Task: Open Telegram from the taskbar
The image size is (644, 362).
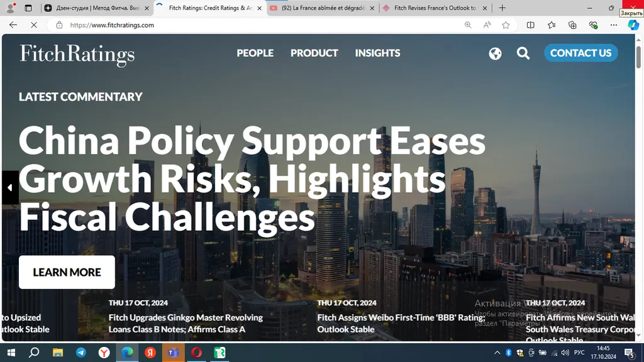Action: [81, 353]
